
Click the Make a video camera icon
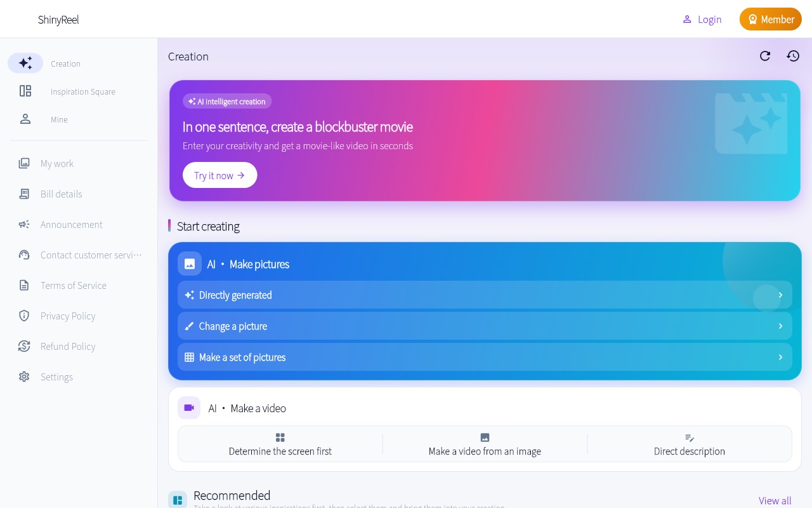(x=189, y=408)
